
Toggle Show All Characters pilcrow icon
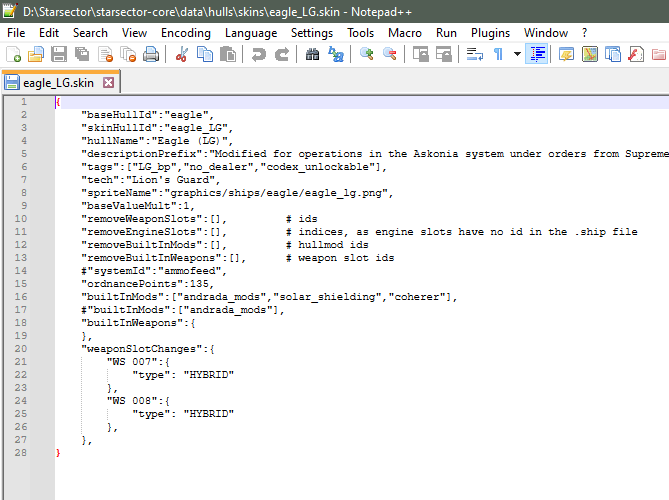498,55
